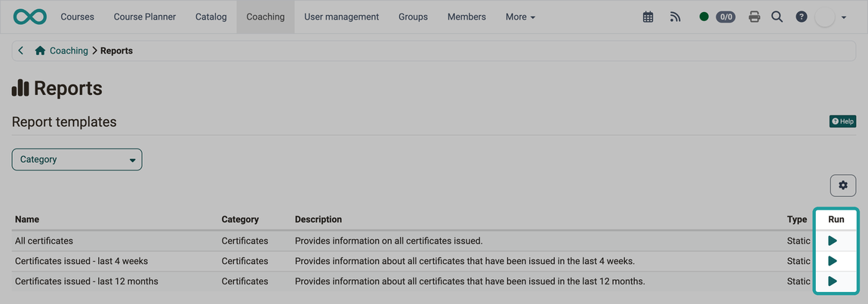The image size is (868, 304).
Task: Click the Run column header
Action: tap(836, 220)
